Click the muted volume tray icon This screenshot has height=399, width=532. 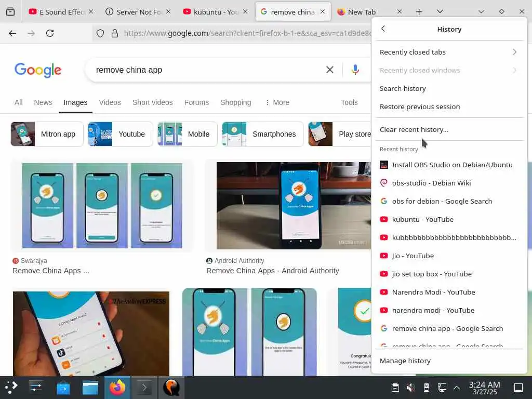click(x=410, y=388)
